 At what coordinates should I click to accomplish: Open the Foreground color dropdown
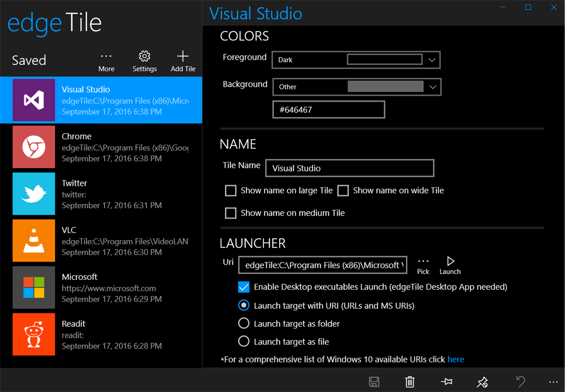431,59
